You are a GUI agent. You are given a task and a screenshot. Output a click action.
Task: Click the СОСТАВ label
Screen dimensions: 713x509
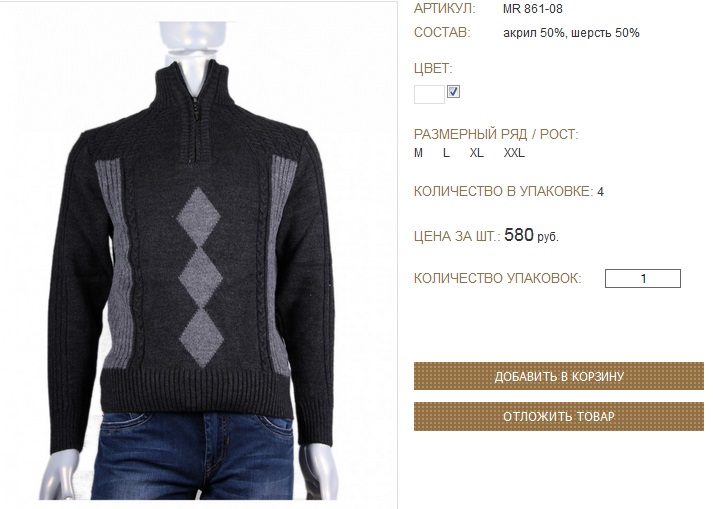[x=442, y=33]
